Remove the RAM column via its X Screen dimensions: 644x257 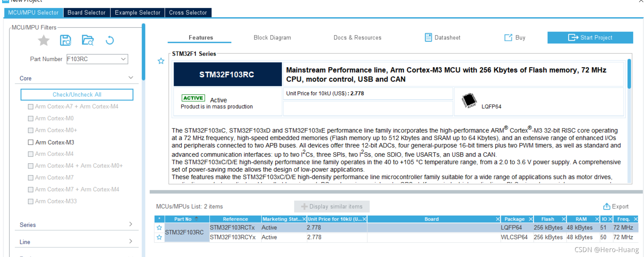point(597,219)
